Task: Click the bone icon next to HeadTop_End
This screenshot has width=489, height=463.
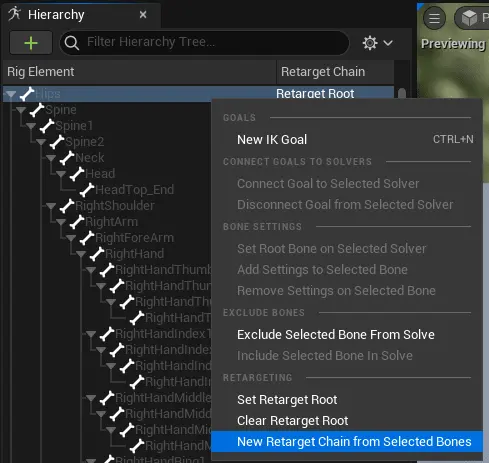Action: (87, 190)
